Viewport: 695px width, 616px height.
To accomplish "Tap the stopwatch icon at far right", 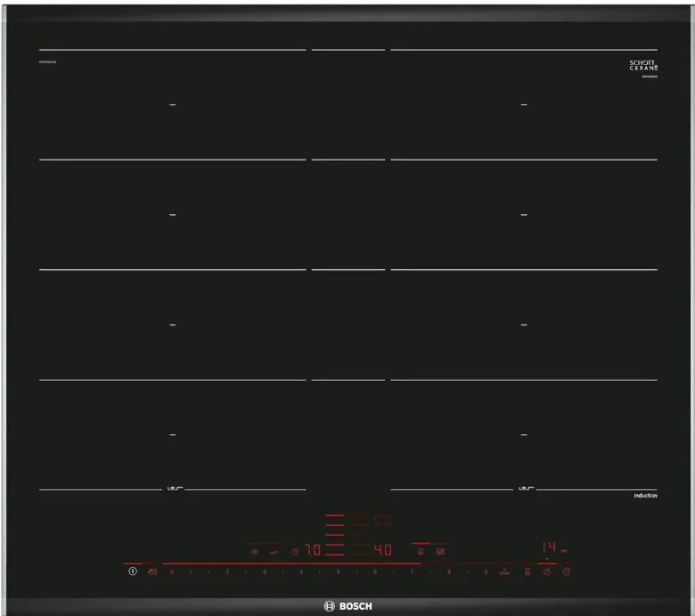I will 568,571.
